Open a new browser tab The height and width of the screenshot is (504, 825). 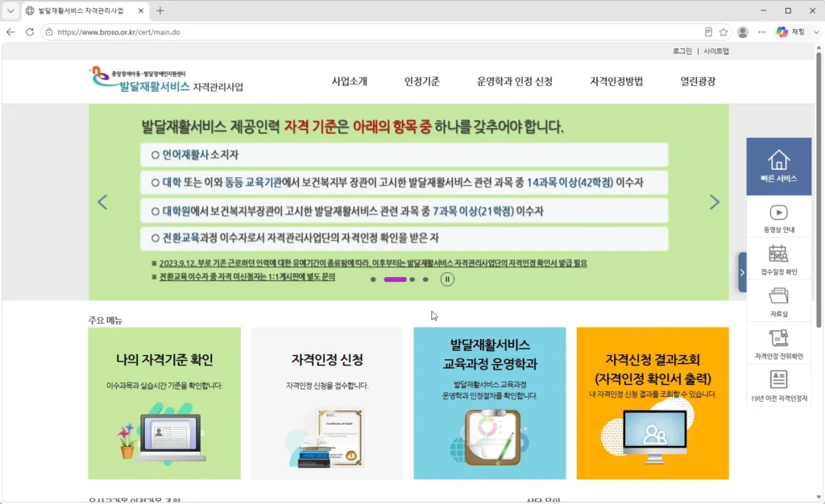160,10
